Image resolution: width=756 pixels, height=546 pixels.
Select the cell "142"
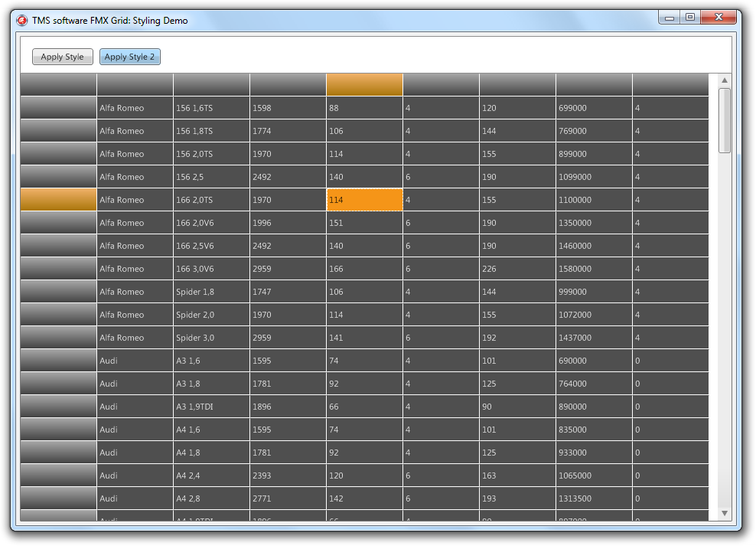click(364, 499)
